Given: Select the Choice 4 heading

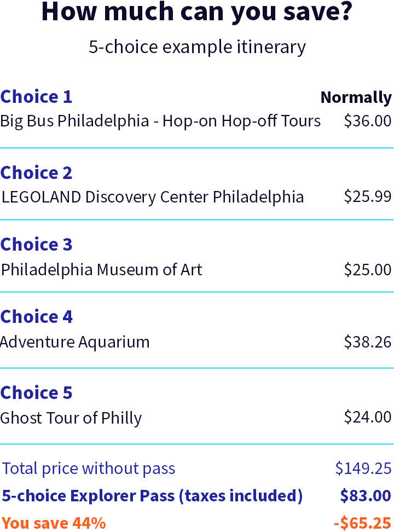Looking at the screenshot, I should click(36, 317).
